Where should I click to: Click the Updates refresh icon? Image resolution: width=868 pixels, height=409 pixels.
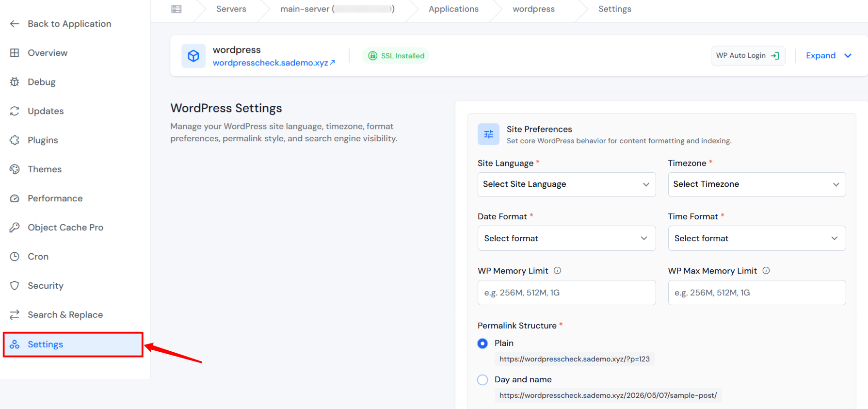click(x=15, y=111)
